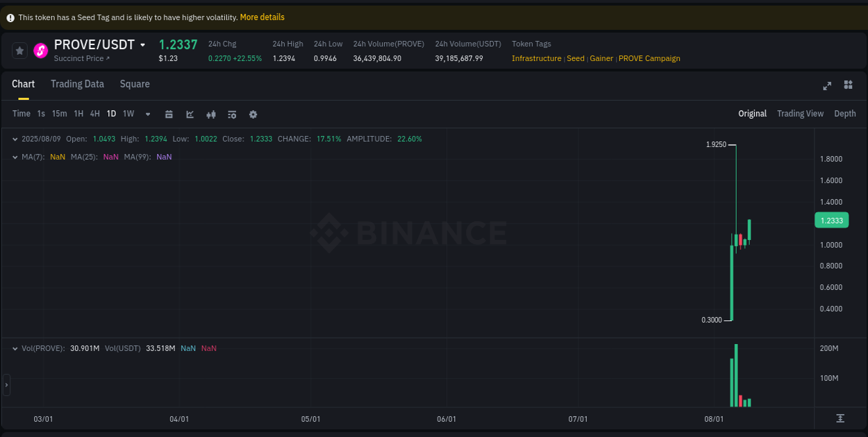This screenshot has width=868, height=437.
Task: Select the 4H timeframe
Action: click(94, 114)
